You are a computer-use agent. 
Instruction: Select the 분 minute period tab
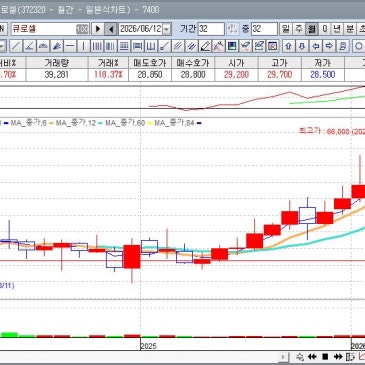click(350, 29)
